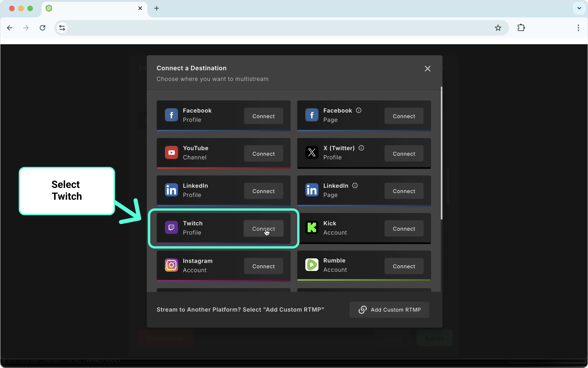
Task: Click the "Twitch" destination name
Action: (x=193, y=223)
